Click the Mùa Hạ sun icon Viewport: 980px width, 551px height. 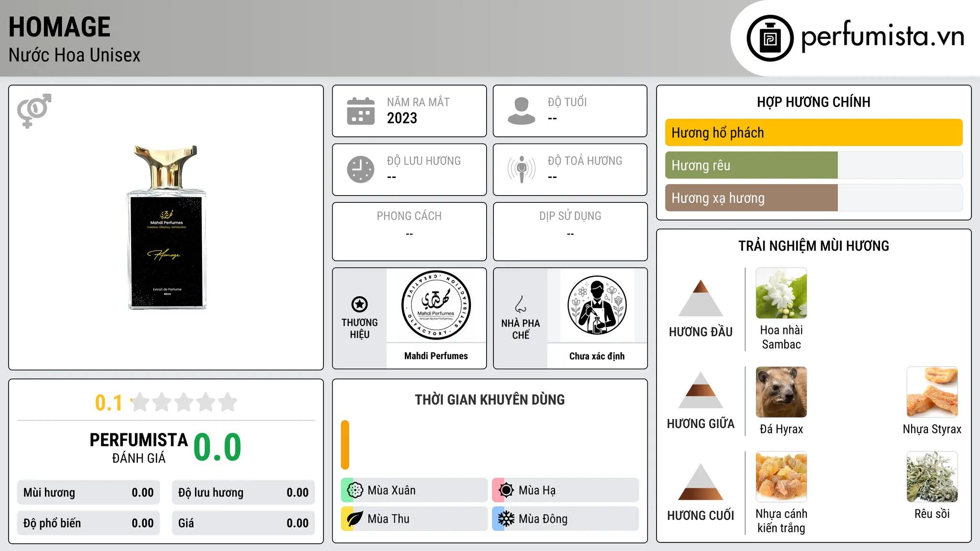(506, 490)
